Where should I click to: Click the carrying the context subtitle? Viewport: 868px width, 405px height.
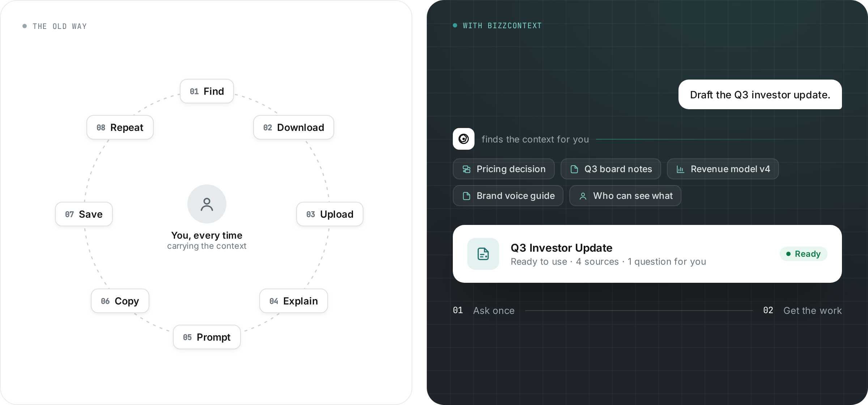(207, 246)
